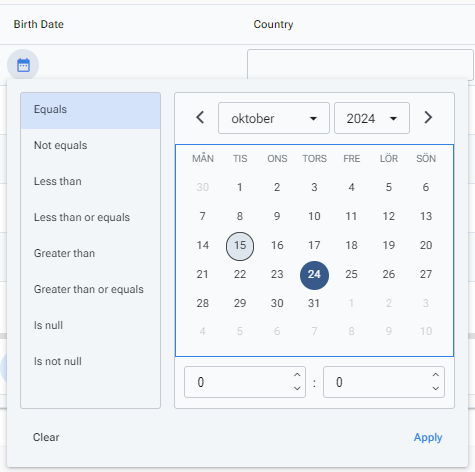Pick the highlighted date 24

pos(314,275)
